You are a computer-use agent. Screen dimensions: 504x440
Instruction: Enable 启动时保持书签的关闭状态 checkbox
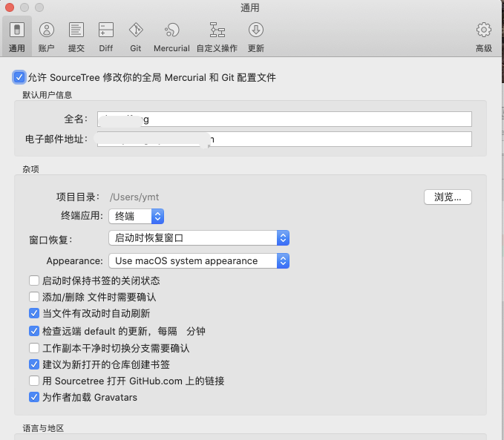click(34, 280)
